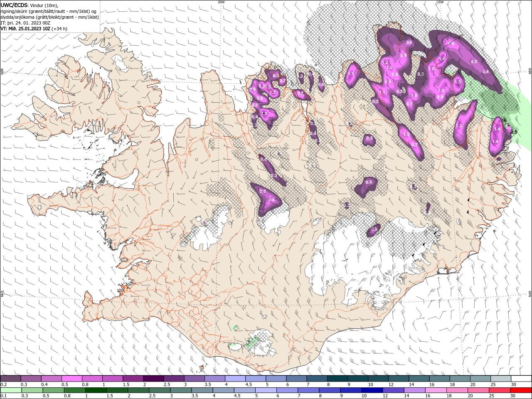
Task: Select the light green 0.3 rain-scale swatch
Action: tap(32, 390)
